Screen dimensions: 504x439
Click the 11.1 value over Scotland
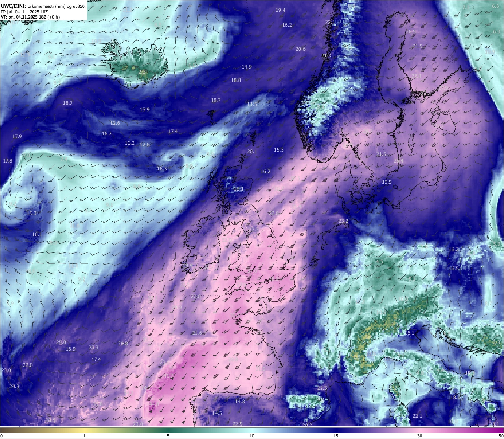pos(239,189)
